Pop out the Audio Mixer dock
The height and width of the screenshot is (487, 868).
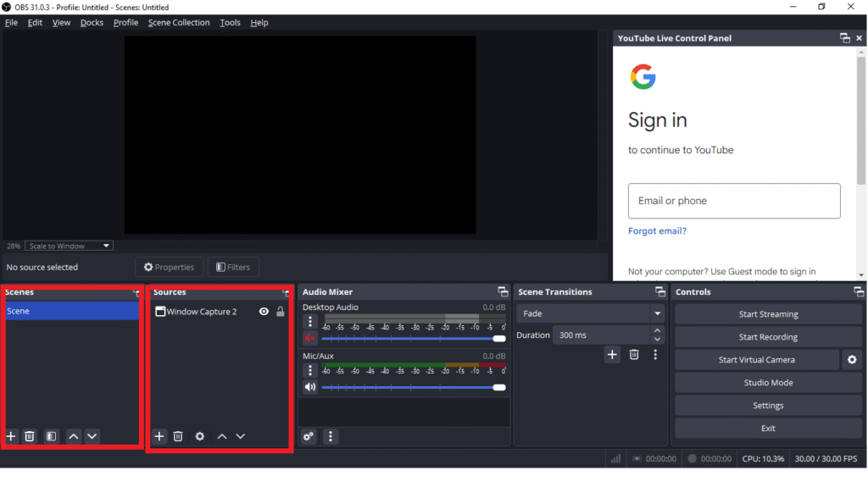click(503, 291)
